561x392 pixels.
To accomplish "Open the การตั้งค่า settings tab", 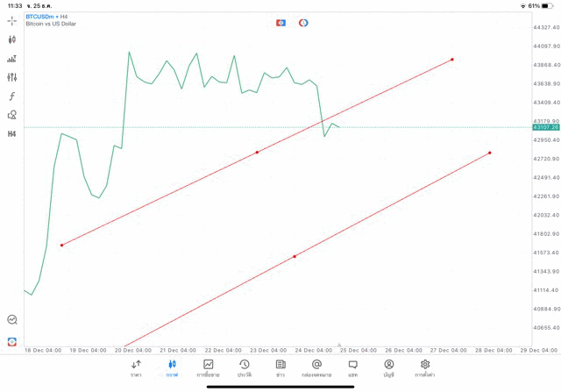I will [x=425, y=367].
